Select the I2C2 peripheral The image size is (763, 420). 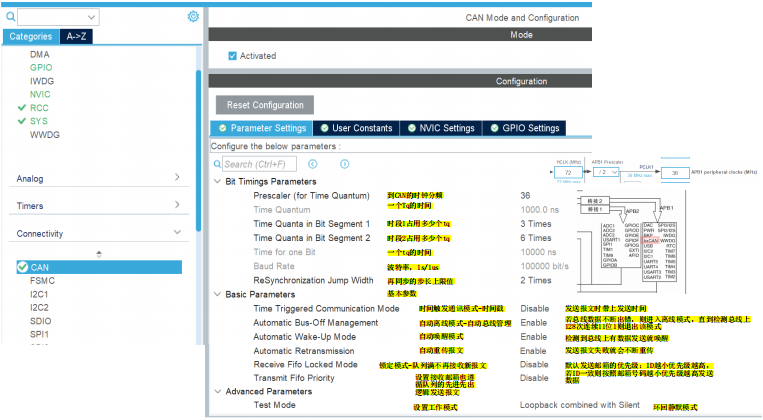click(x=39, y=308)
